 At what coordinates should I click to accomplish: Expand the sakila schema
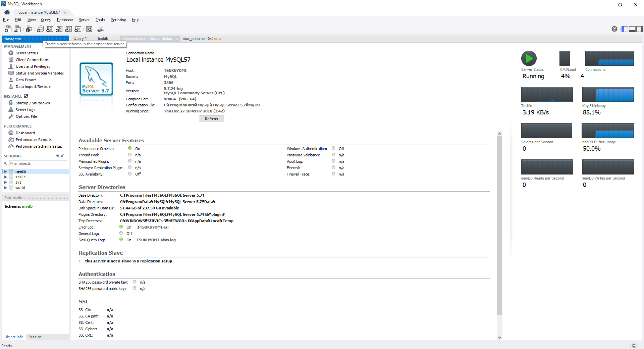tap(5, 177)
